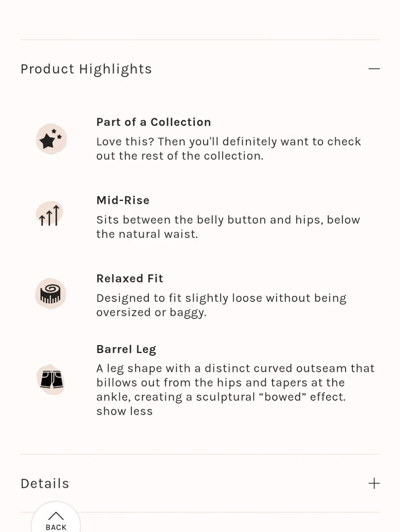Expand Details using the plus icon

tap(374, 483)
